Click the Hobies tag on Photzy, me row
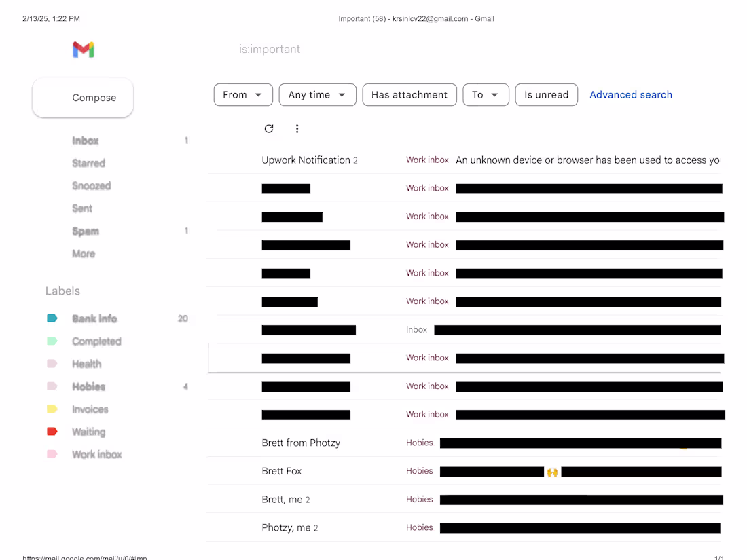747x560 pixels. pyautogui.click(x=419, y=527)
